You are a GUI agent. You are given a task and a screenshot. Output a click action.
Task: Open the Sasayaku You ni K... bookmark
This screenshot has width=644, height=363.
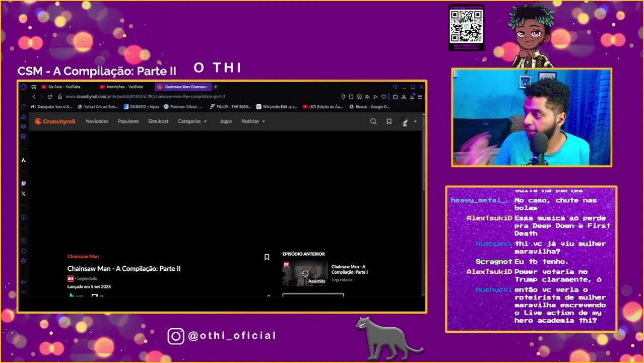(51, 107)
